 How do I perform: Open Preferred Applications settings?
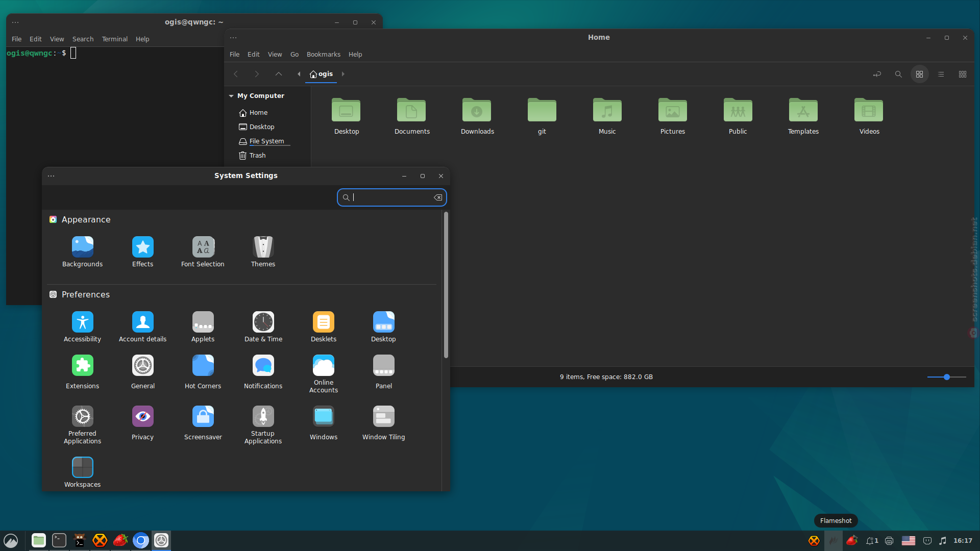pyautogui.click(x=82, y=425)
